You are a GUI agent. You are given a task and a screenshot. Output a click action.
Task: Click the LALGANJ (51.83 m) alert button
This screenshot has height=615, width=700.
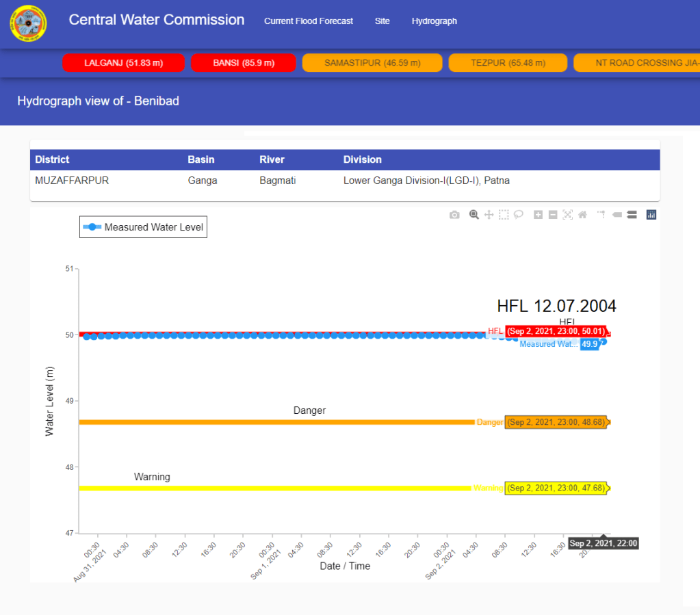click(124, 63)
